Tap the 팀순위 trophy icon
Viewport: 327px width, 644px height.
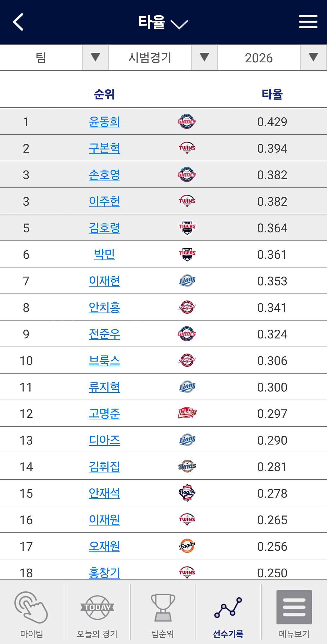coord(163,608)
